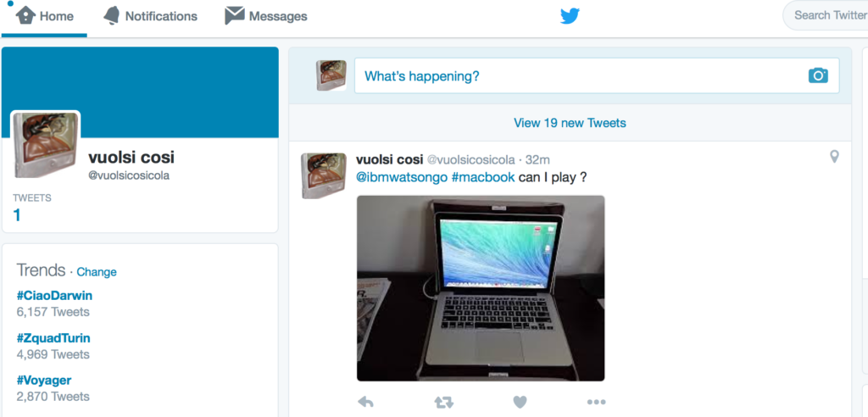Open the tweet's more options ellipsis
This screenshot has height=417, width=868.
tap(596, 403)
